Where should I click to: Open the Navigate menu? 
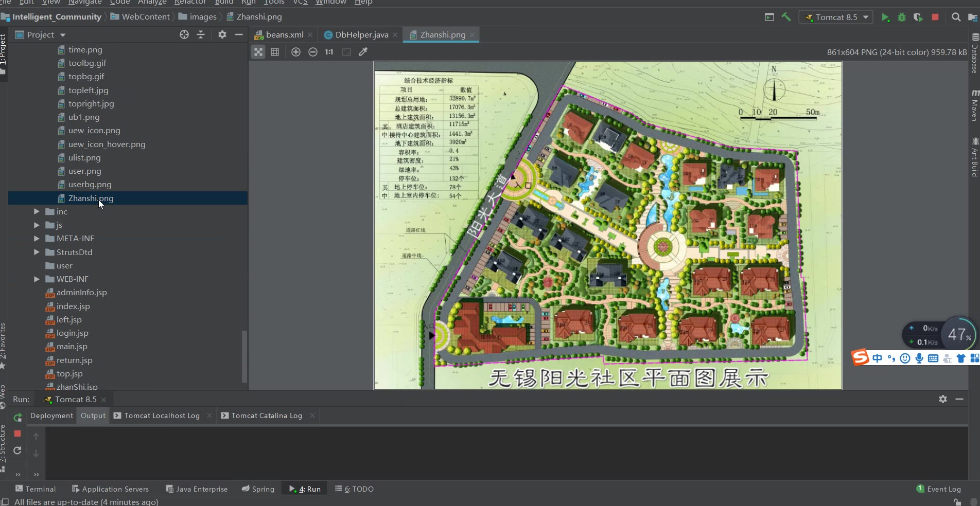pos(85,2)
